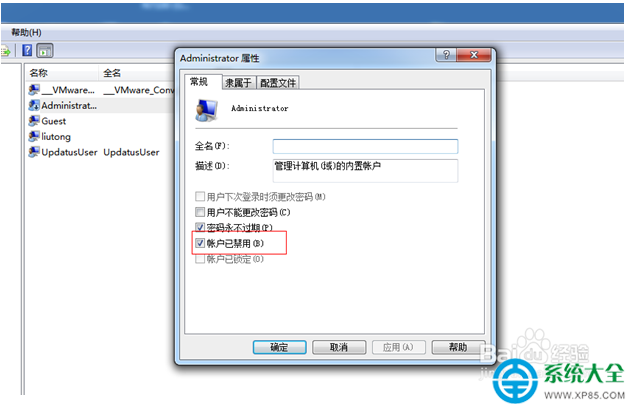Screen dimensions: 627x406
Task: Switch to the 配置文件 tab
Action: point(278,83)
